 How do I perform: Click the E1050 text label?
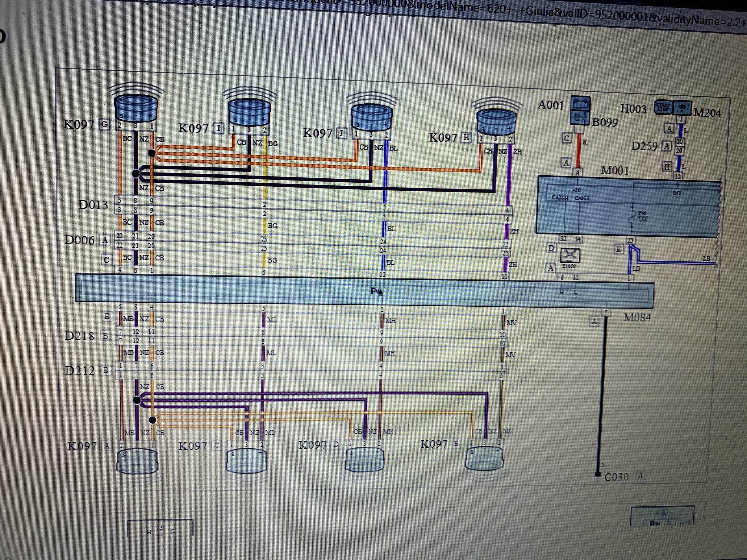(x=569, y=266)
